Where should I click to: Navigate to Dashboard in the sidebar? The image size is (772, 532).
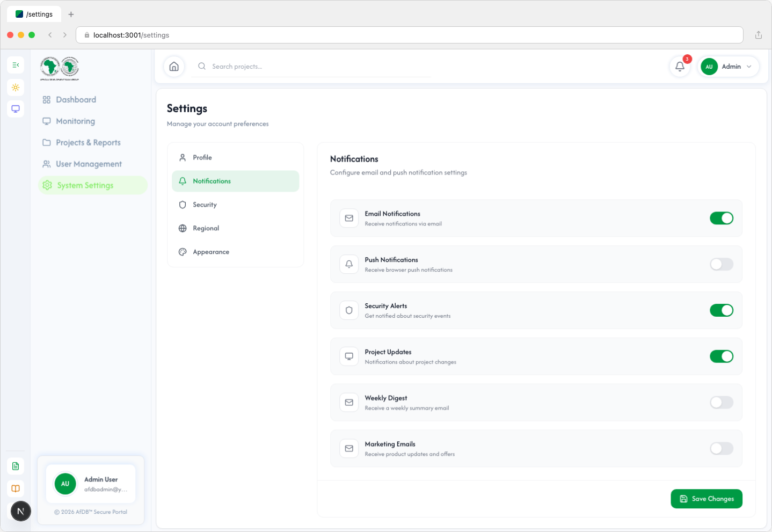92,100
